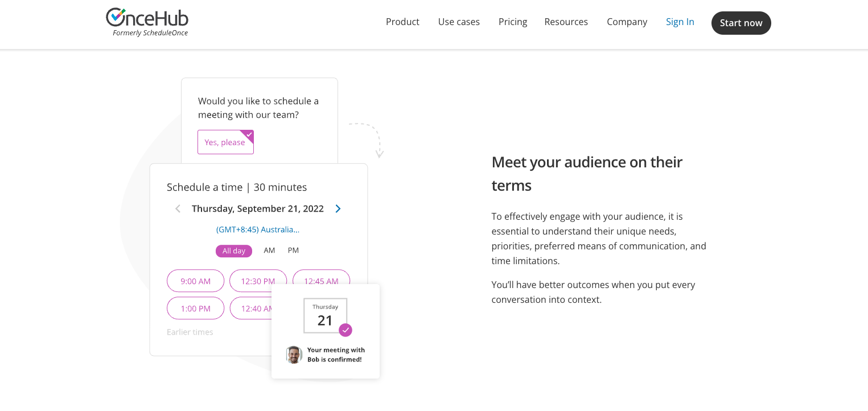Screen dimensions: 868x411
Task: Click Bob's profile photo
Action: 294,355
